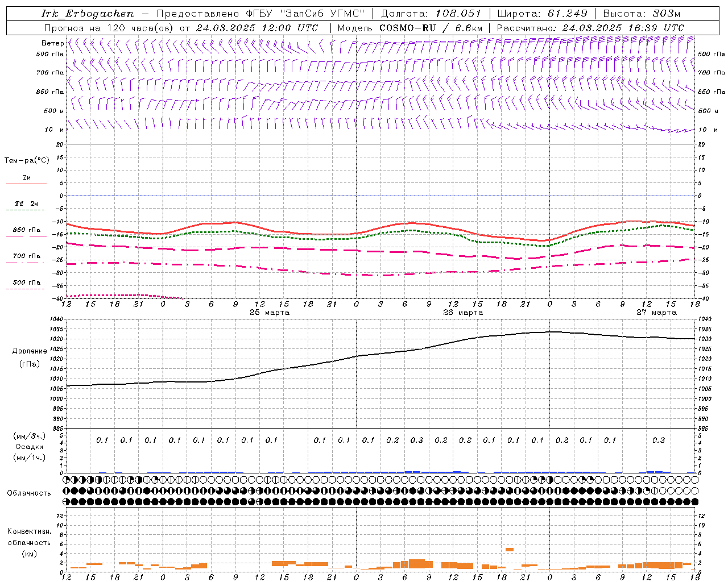Click the 700 гПа temperature legend entry
Viewport: 728px width, 582px height.
[27, 256]
